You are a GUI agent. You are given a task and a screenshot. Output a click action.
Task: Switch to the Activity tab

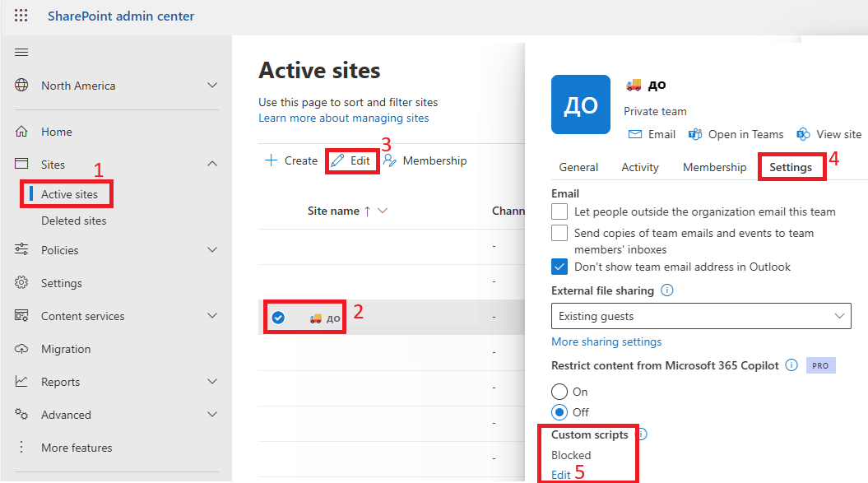640,167
